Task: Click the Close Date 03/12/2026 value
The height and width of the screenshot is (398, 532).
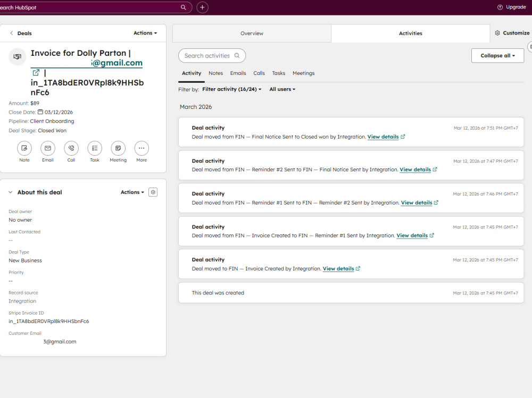Action: point(59,112)
